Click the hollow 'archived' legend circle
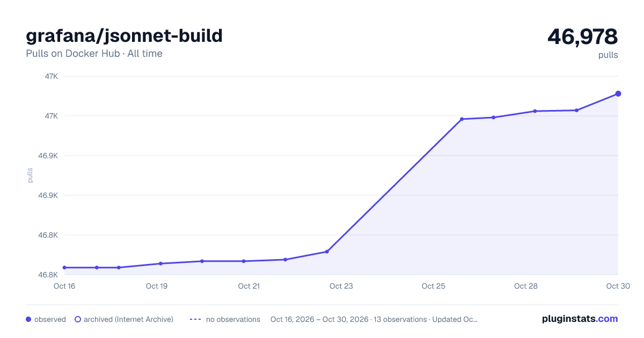The height and width of the screenshot is (338, 644). [x=78, y=319]
